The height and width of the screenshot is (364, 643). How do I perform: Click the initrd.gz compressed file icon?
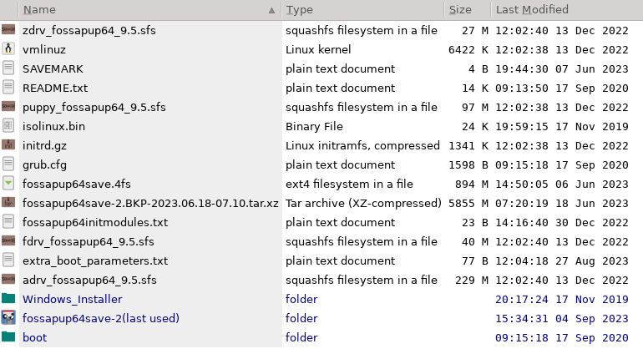tap(8, 145)
